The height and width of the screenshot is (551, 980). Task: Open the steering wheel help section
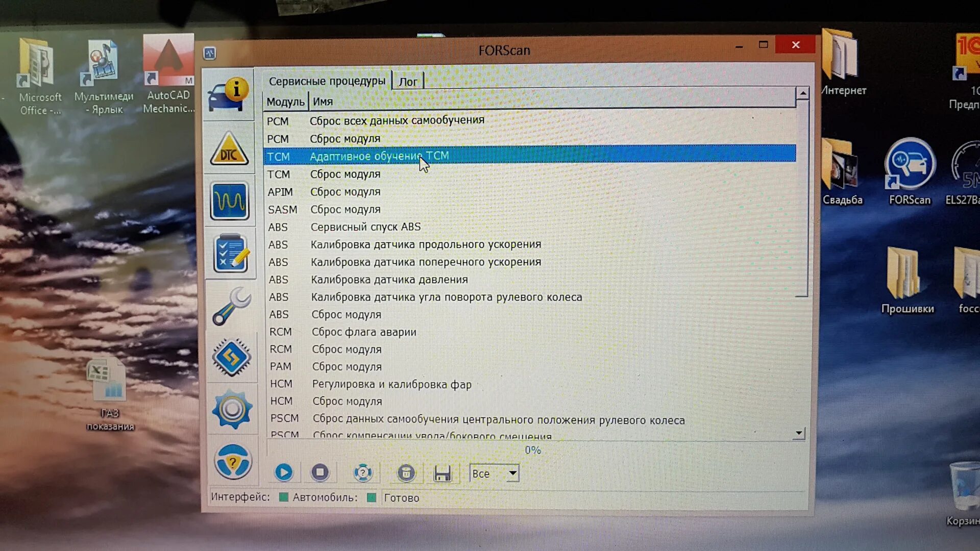click(x=233, y=462)
